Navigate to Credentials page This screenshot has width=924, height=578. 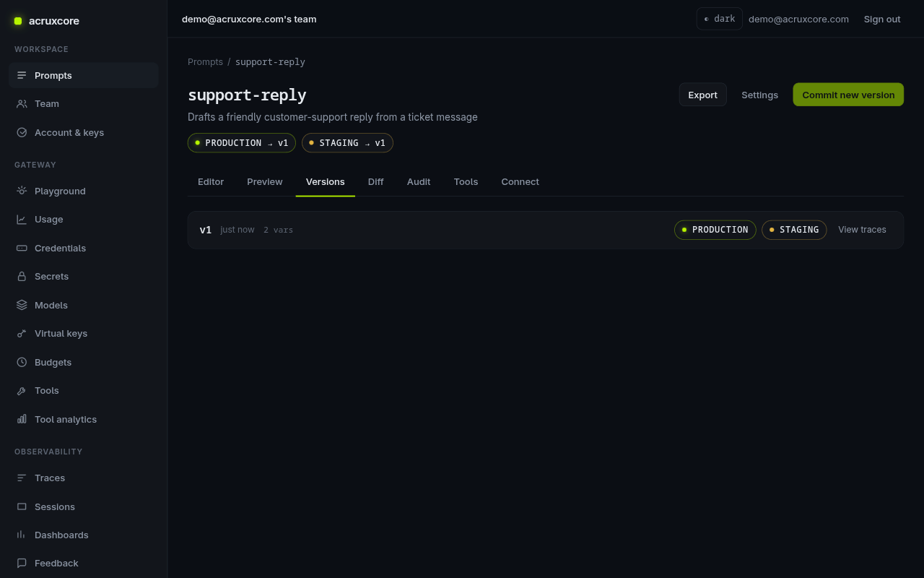click(84, 248)
